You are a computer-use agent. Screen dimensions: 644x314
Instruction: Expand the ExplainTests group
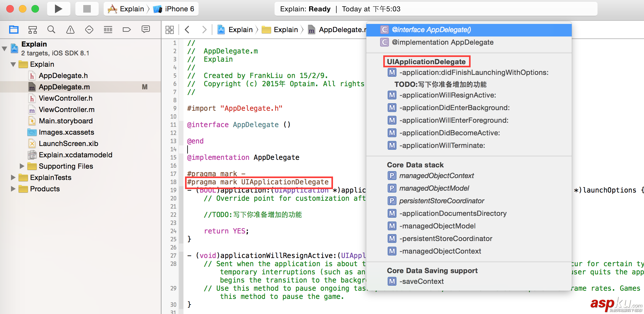coord(13,177)
